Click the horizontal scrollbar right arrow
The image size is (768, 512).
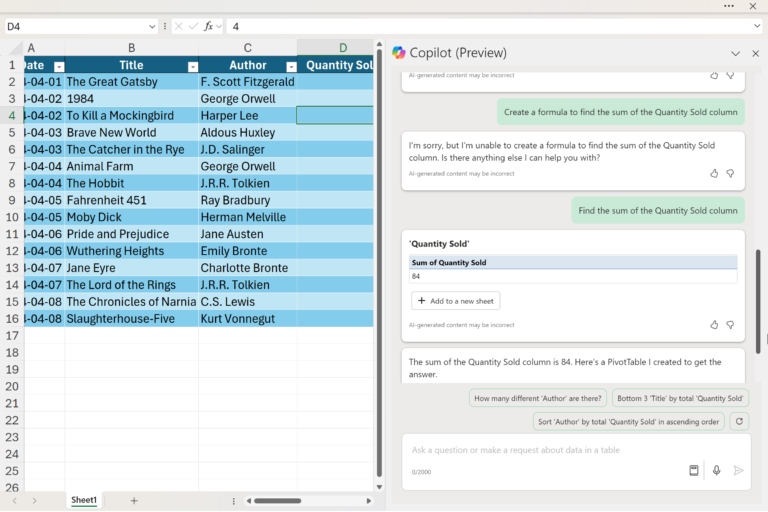[368, 501]
